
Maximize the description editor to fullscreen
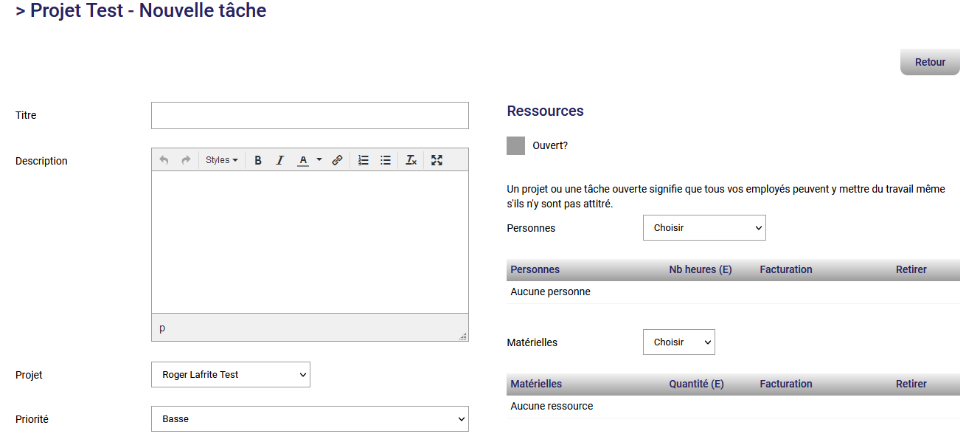point(437,160)
